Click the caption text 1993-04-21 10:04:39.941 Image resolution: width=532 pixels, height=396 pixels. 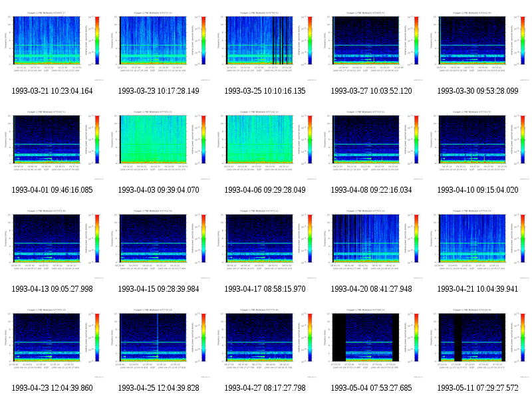(477, 289)
